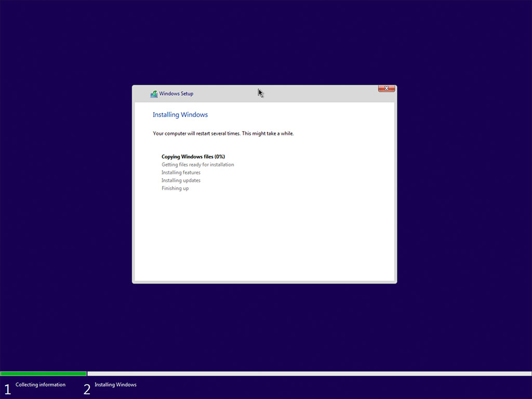
Task: Click the Finishing up step
Action: [175, 188]
